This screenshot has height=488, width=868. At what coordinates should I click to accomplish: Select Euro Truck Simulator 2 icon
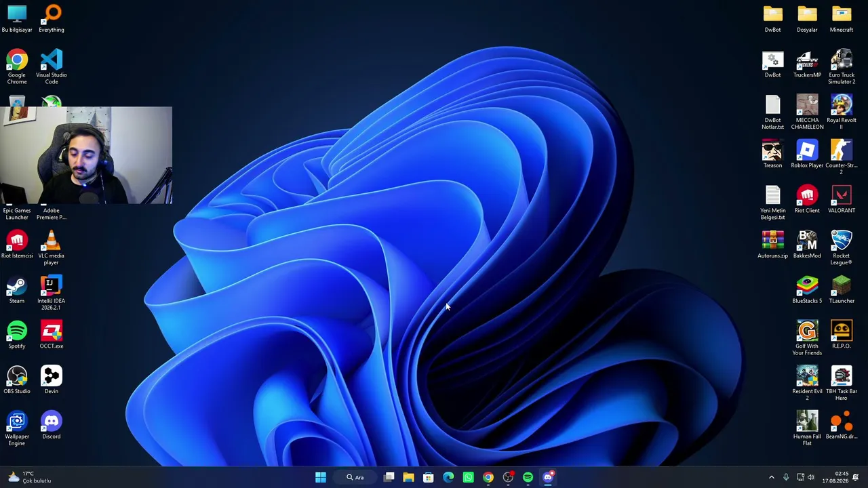click(842, 66)
